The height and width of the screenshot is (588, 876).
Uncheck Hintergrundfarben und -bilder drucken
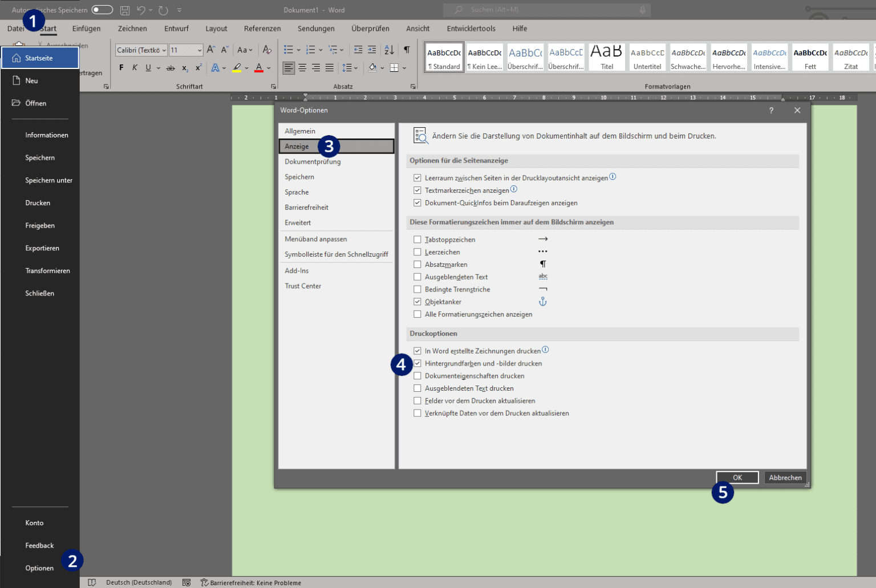pyautogui.click(x=417, y=363)
